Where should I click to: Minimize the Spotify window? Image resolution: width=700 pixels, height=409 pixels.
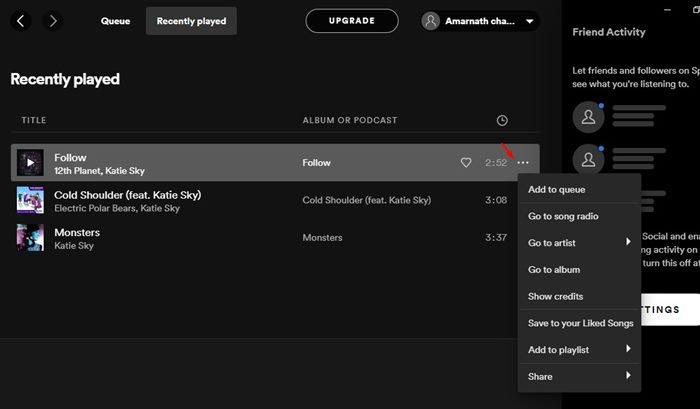(x=667, y=10)
